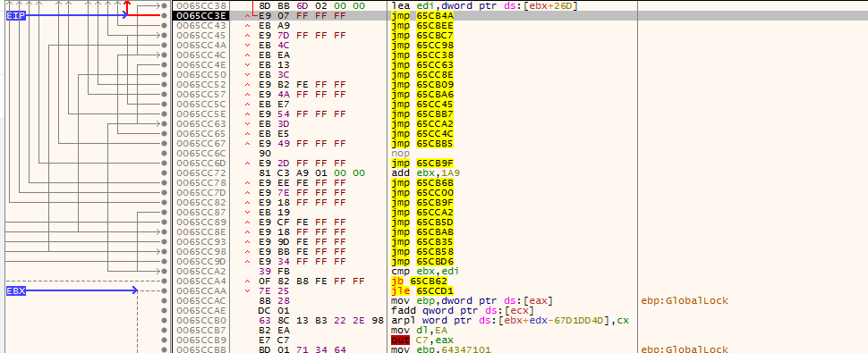868x353 pixels.
Task: Select address 0065CC4E
Action: pyautogui.click(x=200, y=64)
